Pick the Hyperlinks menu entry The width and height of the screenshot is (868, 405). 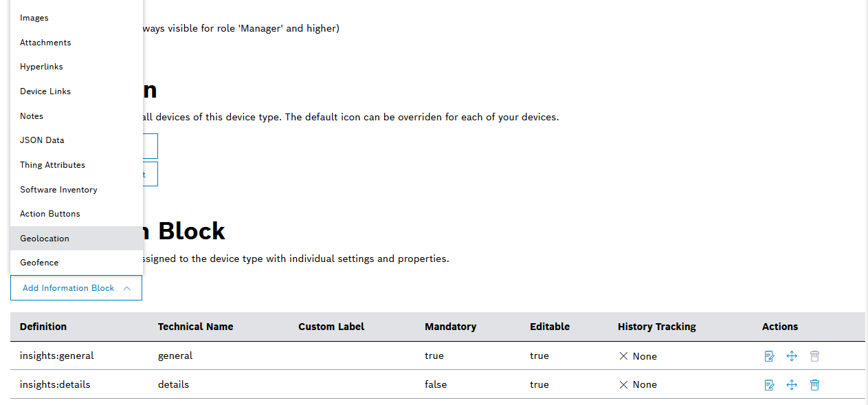[x=41, y=67]
